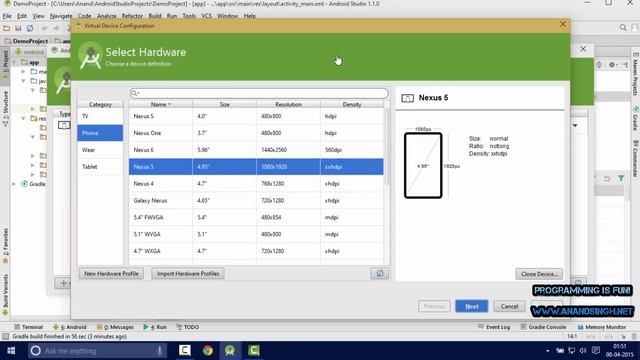Click the Next button

coord(472,306)
